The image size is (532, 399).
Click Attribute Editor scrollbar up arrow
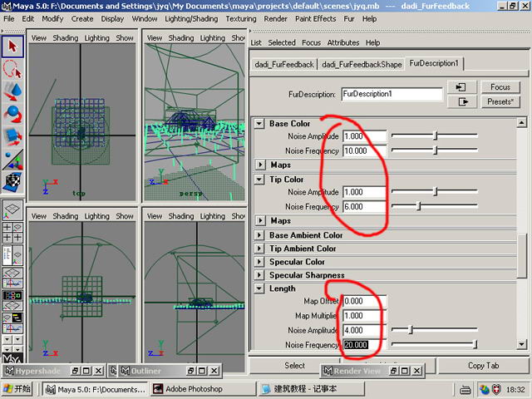click(x=522, y=122)
